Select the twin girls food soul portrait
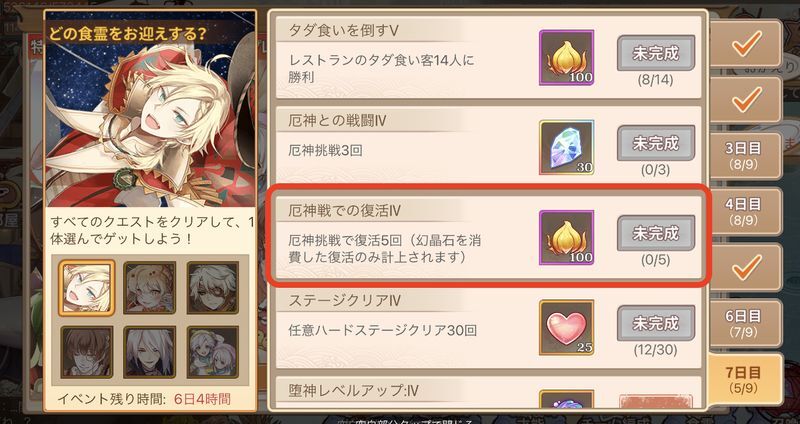 click(213, 352)
